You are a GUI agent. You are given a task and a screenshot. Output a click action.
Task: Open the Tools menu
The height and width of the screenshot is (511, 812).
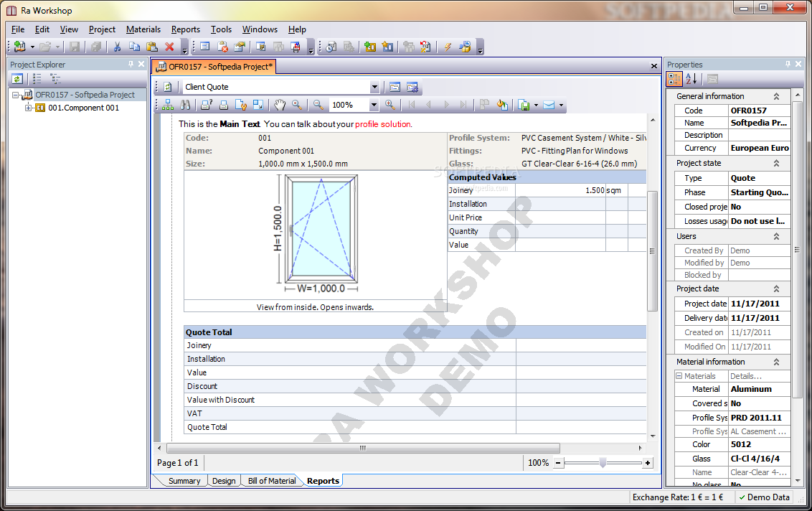point(221,29)
